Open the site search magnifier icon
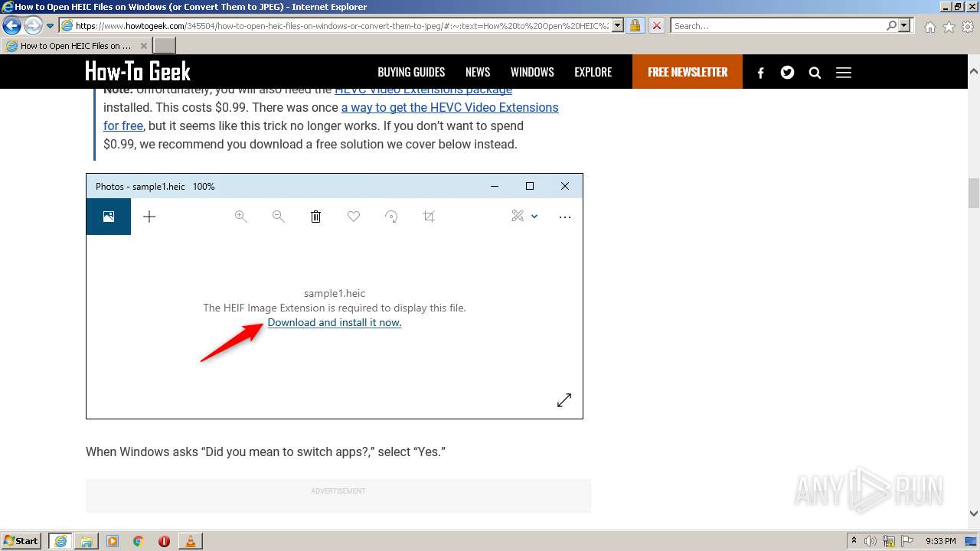The height and width of the screenshot is (551, 980). pos(815,73)
